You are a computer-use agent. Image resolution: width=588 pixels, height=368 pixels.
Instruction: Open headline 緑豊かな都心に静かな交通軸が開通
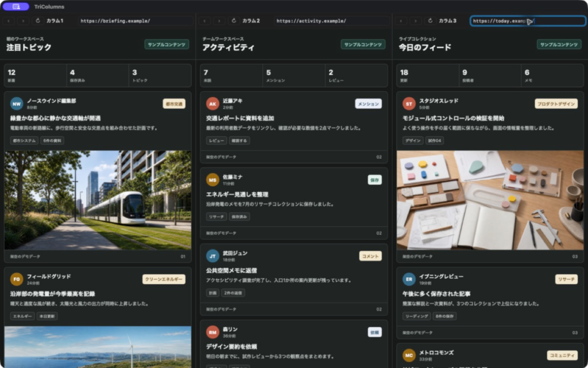click(56, 118)
